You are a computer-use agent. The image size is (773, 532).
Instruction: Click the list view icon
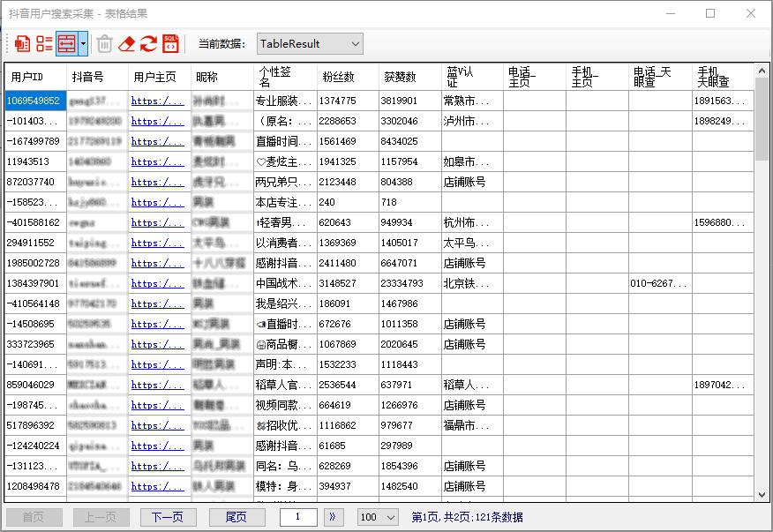coord(44,43)
